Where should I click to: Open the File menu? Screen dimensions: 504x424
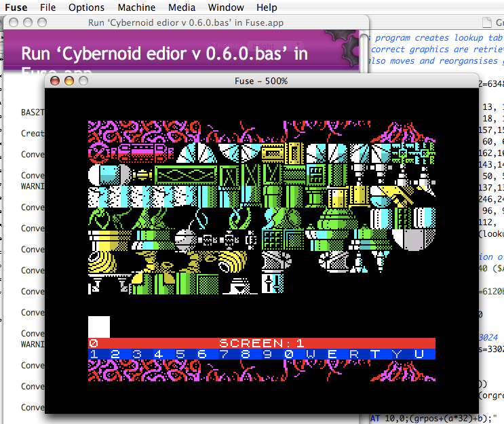point(48,7)
